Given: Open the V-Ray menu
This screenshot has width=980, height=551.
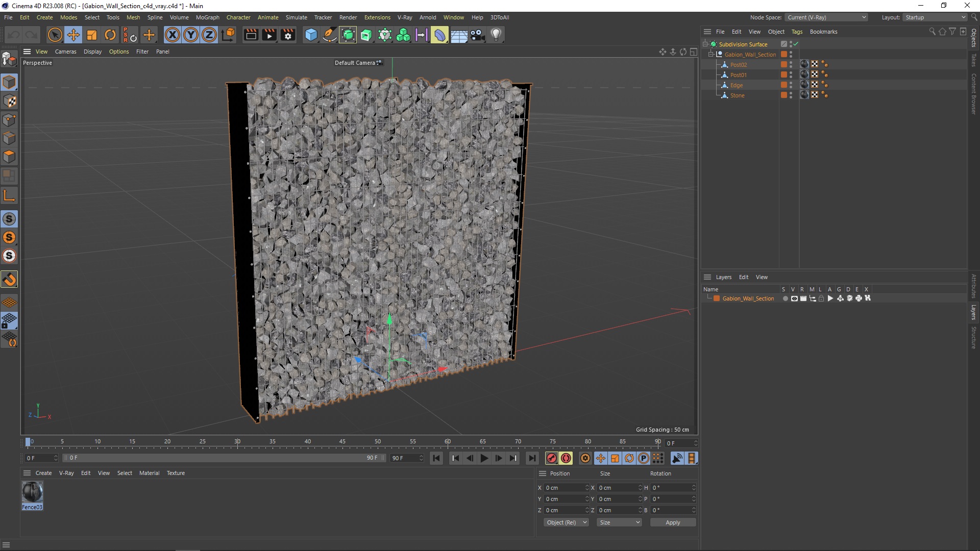Looking at the screenshot, I should tap(405, 17).
